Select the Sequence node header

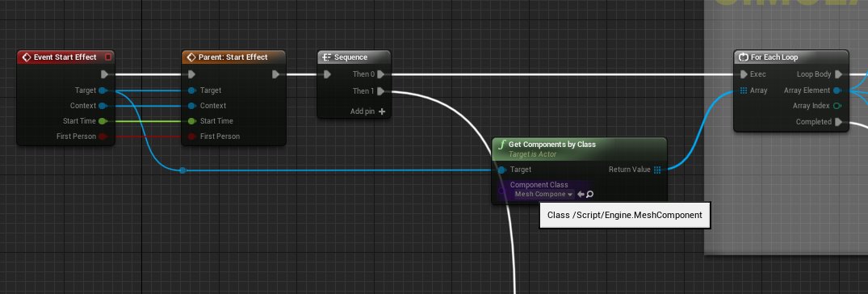354,57
